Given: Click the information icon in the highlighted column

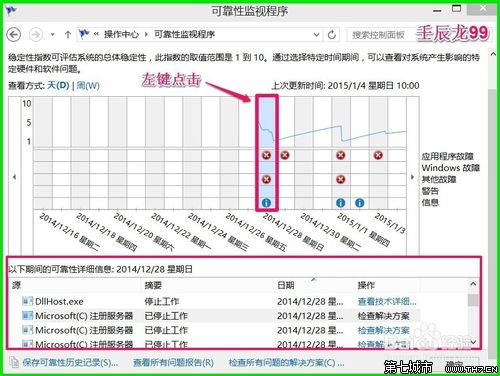Looking at the screenshot, I should (x=266, y=203).
